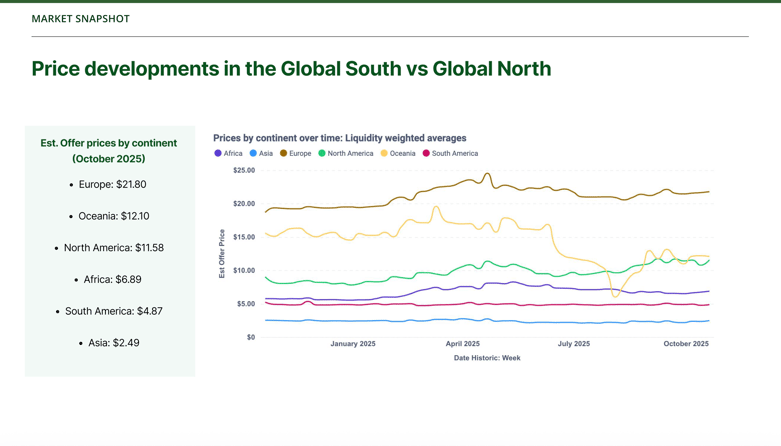Click the $25.00 y-axis tick label
781x446 pixels.
pos(244,171)
